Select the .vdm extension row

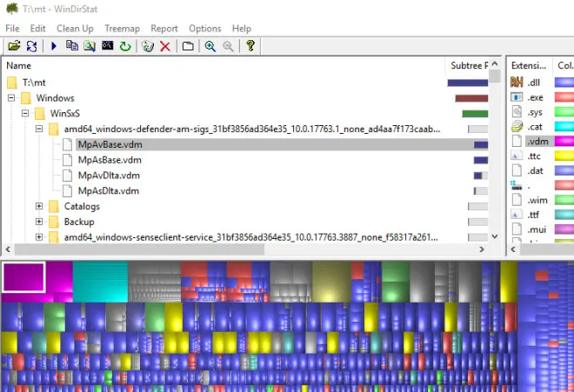coord(541,142)
